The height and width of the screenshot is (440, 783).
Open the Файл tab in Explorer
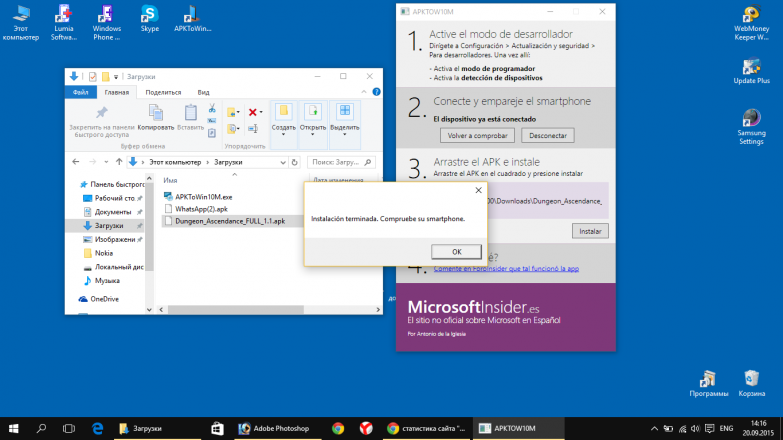[80, 92]
